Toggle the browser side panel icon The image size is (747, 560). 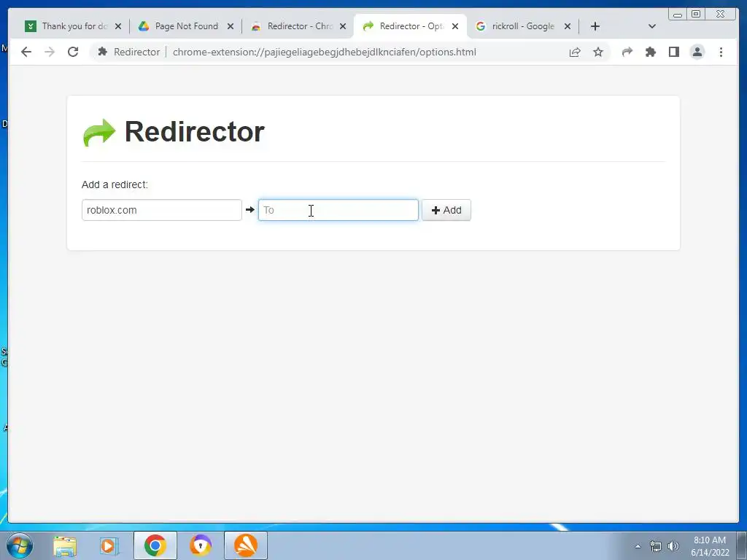pos(674,52)
